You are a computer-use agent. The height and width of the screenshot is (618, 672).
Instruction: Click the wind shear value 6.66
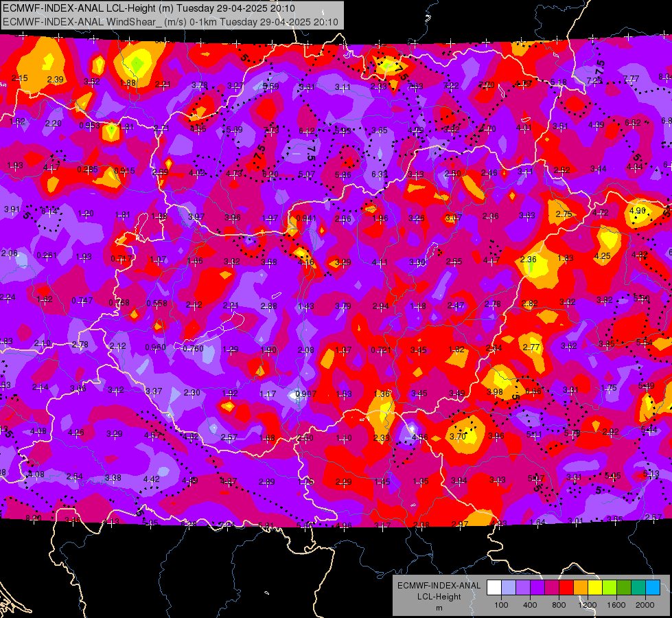click(533, 391)
